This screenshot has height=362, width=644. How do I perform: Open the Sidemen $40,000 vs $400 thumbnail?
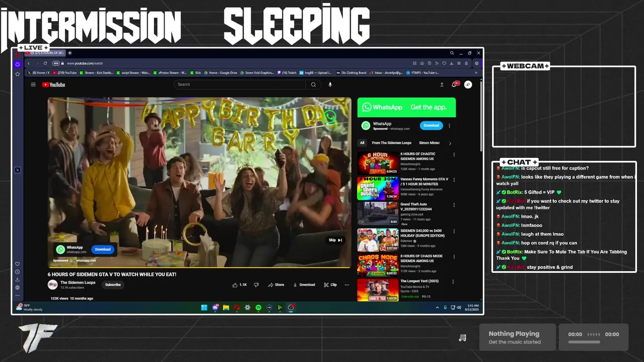(x=378, y=240)
